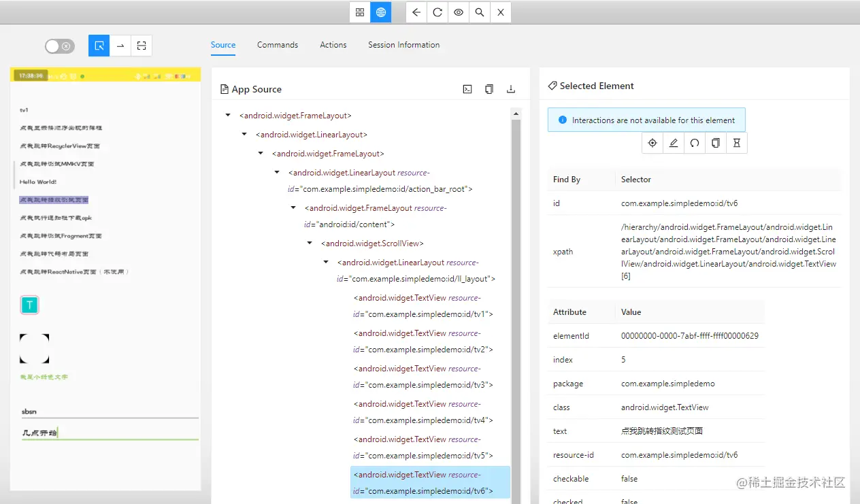This screenshot has width=860, height=504.
Task: Start recording with eye icon
Action: [459, 12]
